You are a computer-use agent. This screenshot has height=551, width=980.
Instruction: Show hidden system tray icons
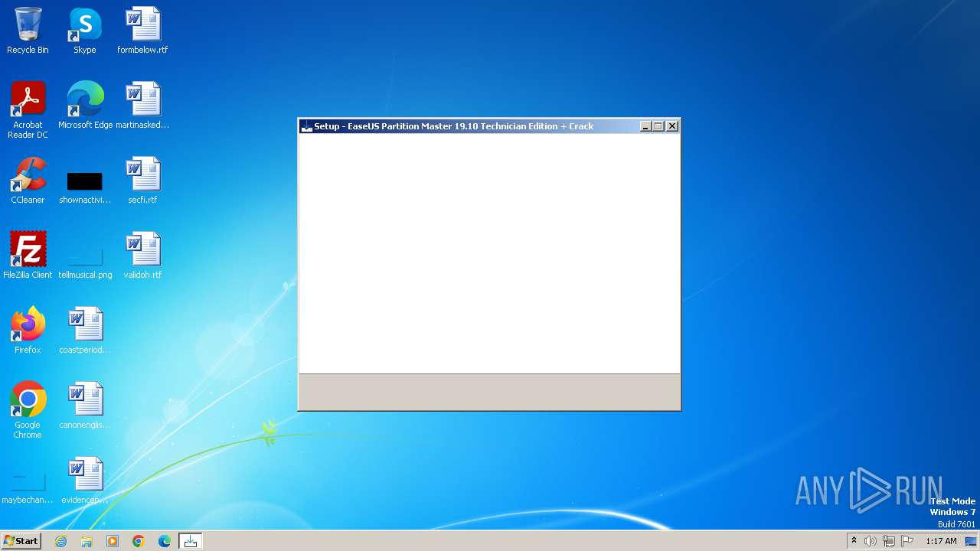854,541
